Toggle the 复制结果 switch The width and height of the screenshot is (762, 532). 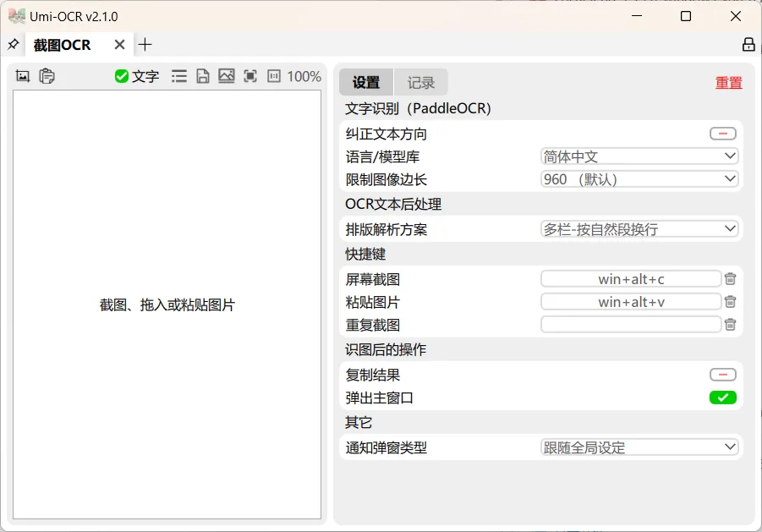tap(723, 375)
